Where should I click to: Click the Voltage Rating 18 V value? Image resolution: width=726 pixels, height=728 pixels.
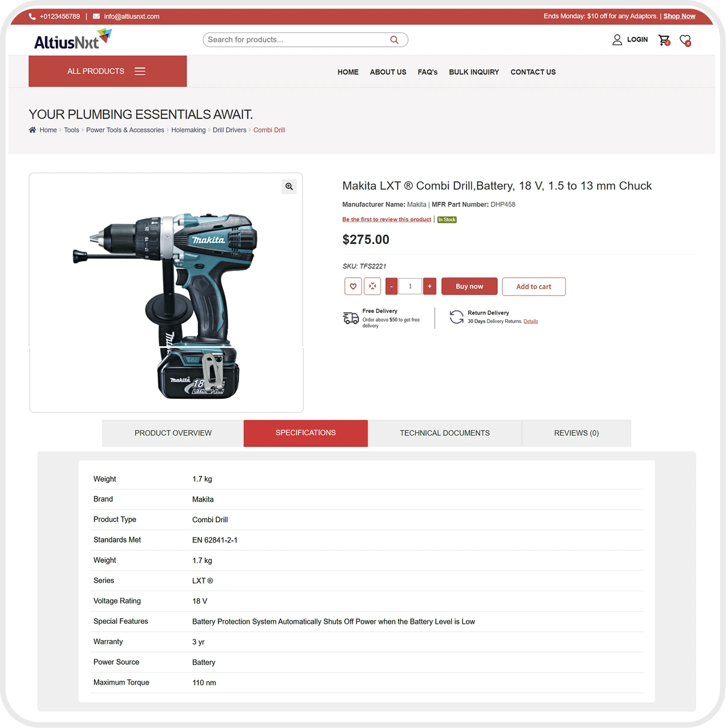coord(200,601)
